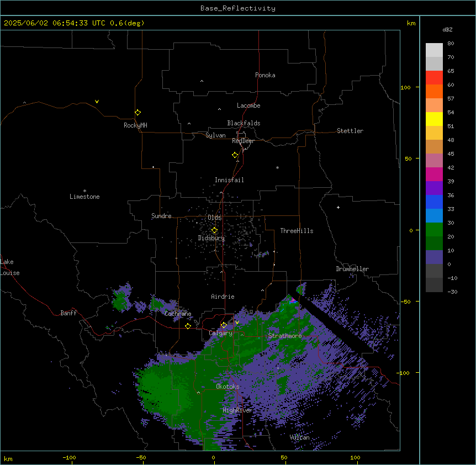
Task: Click the Olds city label
Action: point(214,218)
